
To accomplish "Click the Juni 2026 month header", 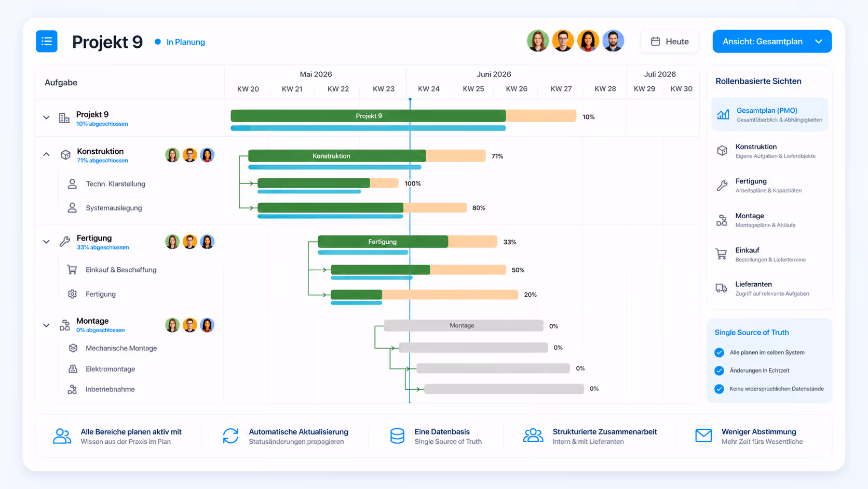I will pos(494,74).
